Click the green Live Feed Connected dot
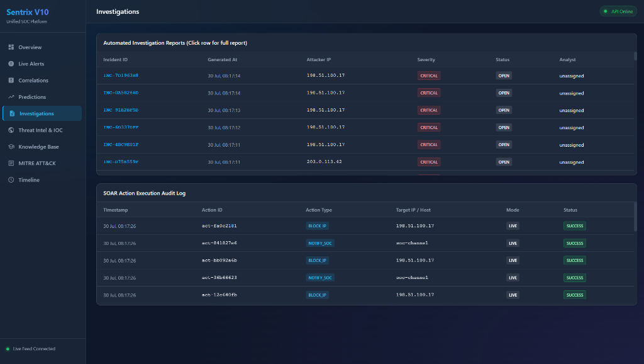 pos(8,349)
